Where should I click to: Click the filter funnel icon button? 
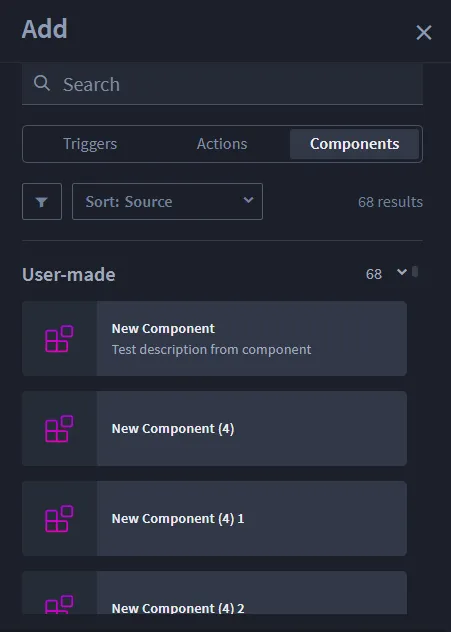tap(42, 202)
